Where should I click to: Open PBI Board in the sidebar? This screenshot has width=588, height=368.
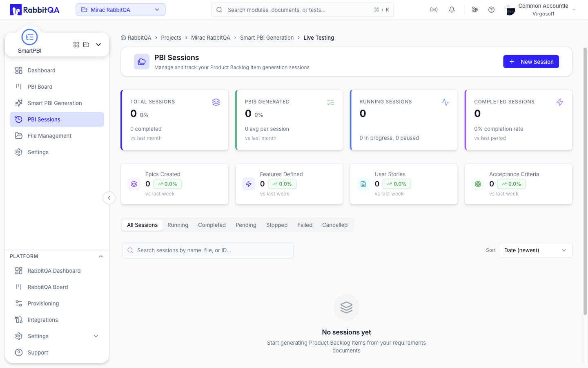coord(57,87)
